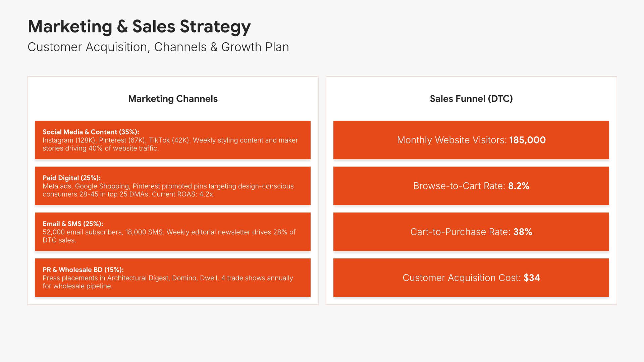This screenshot has height=362, width=644.
Task: Click the "Marketing Channels" panel heading
Action: click(173, 99)
